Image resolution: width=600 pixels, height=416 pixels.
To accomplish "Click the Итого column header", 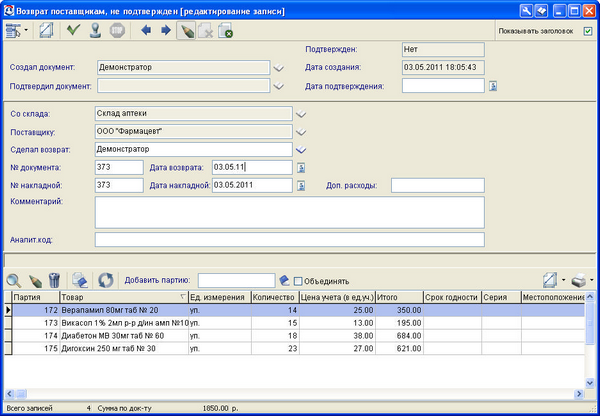I will (399, 297).
